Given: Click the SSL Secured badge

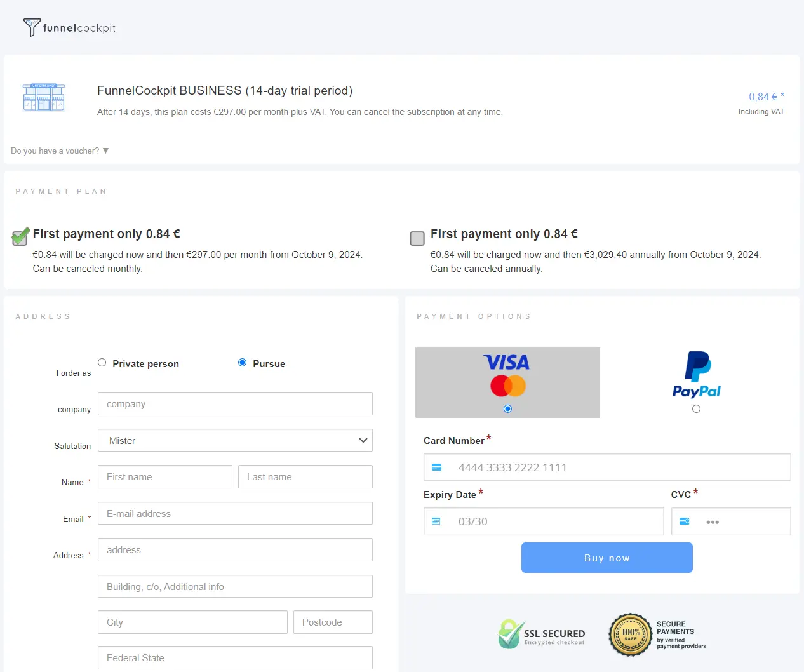Looking at the screenshot, I should (x=542, y=634).
